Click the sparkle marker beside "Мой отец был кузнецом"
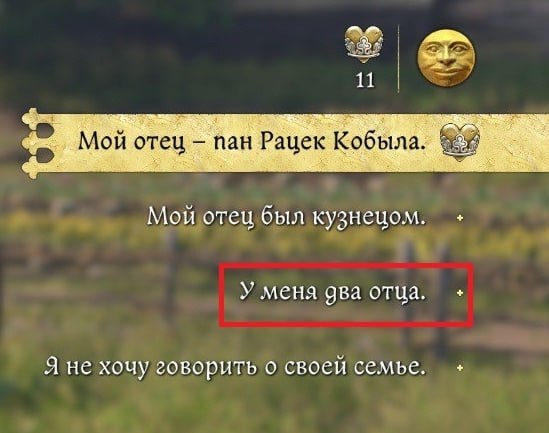This screenshot has height=433, width=549. point(460,218)
